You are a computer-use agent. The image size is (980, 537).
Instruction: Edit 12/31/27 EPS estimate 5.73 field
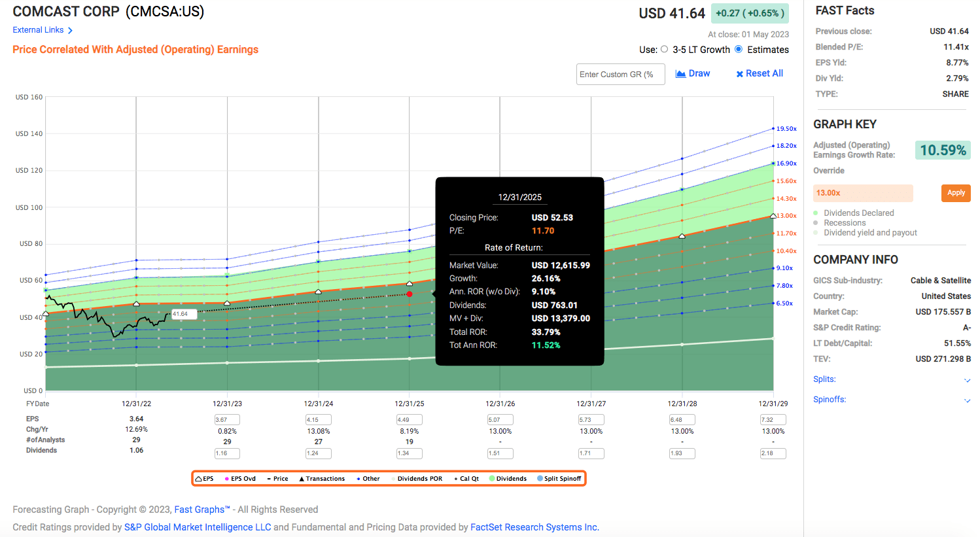click(591, 420)
